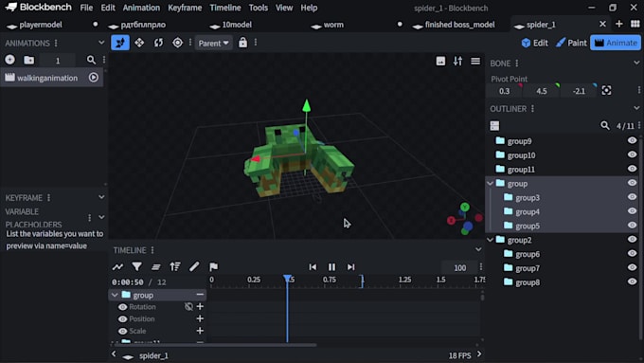Toggle visibility of group9
Viewport: 644px width, 363px height.
coord(632,140)
